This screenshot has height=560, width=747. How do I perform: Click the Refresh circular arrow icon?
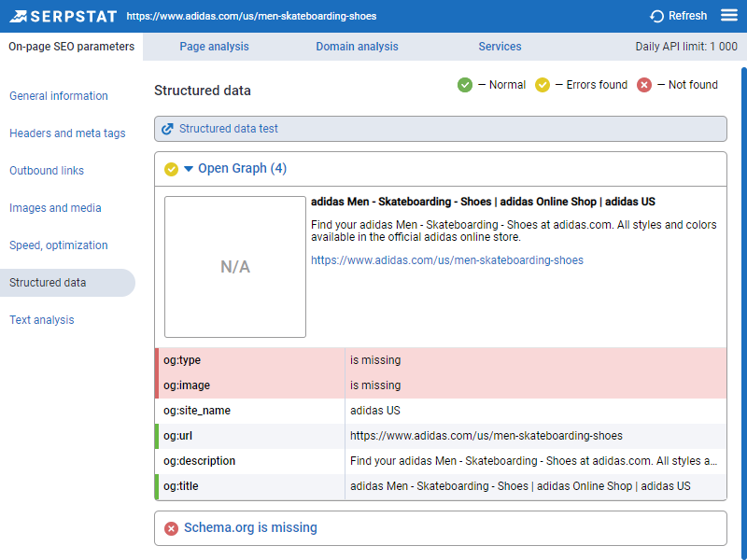click(x=656, y=16)
